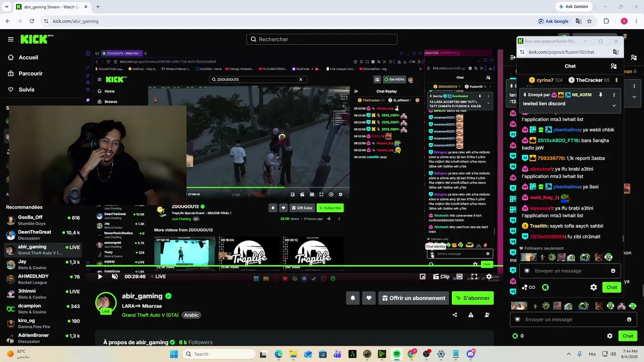This screenshot has width=644, height=362.
Task: Open emoji picker in popout chat input
Action: tap(613, 271)
